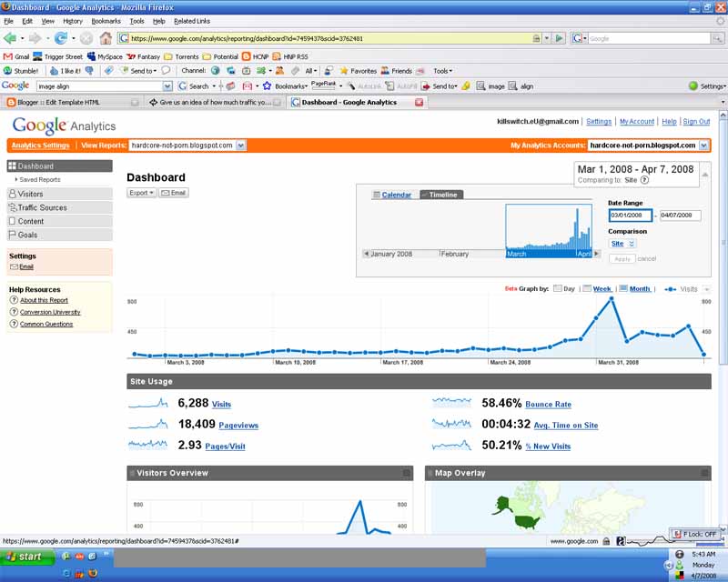Viewport: 728px width, 582px height.
Task: Click the Firefox Reload button
Action: [60, 38]
